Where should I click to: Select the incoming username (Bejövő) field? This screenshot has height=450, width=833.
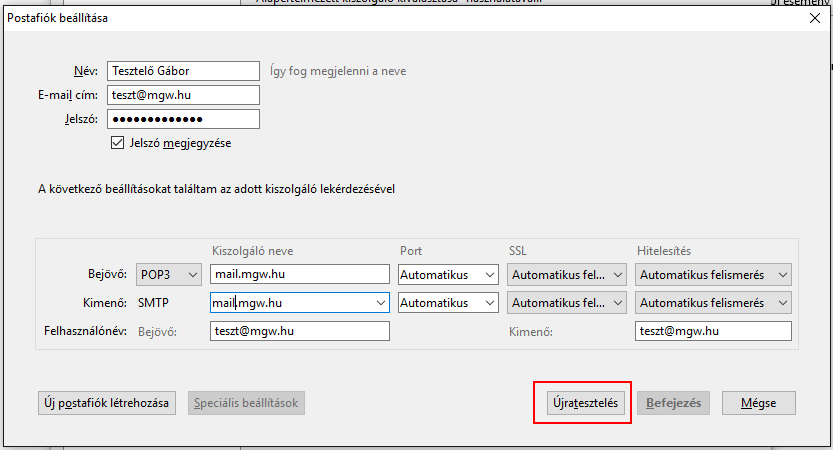click(x=299, y=331)
